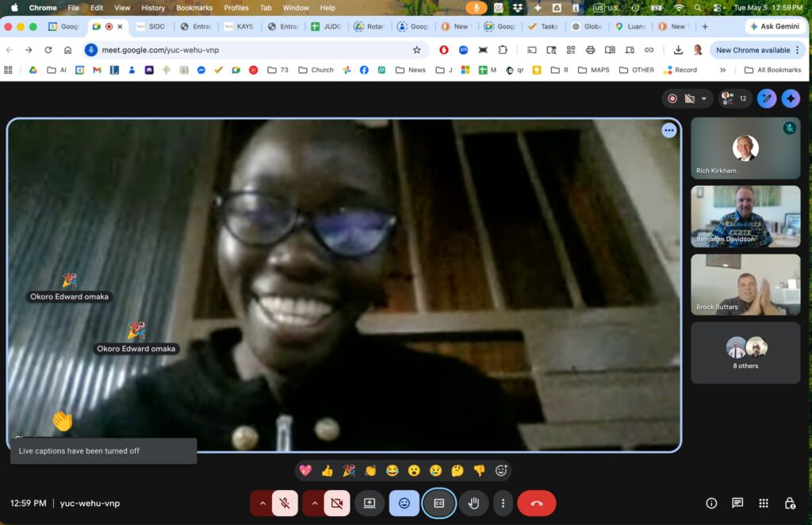Click the Ask Gemini button
This screenshot has width=812, height=525.
[774, 26]
